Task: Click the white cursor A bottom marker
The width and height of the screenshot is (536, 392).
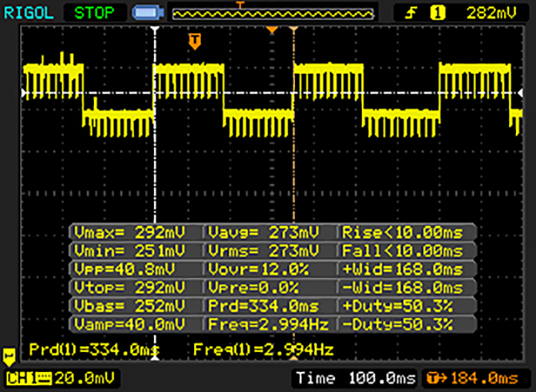Action: 155,358
